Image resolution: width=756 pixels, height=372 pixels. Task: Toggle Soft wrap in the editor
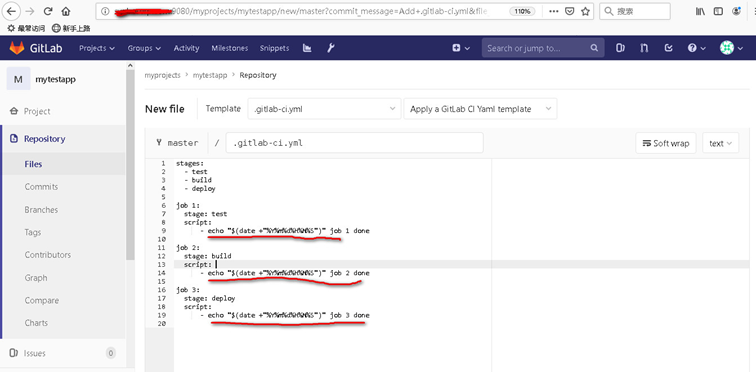pyautogui.click(x=666, y=143)
